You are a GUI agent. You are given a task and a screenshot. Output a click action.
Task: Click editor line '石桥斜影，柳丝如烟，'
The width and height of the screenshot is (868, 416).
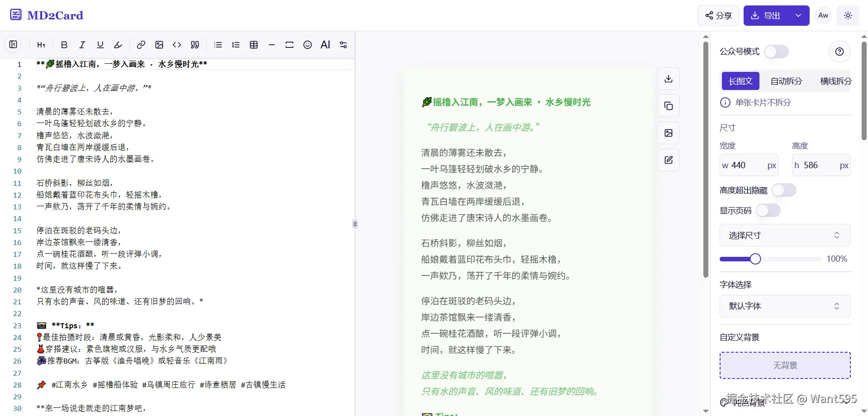coord(75,183)
